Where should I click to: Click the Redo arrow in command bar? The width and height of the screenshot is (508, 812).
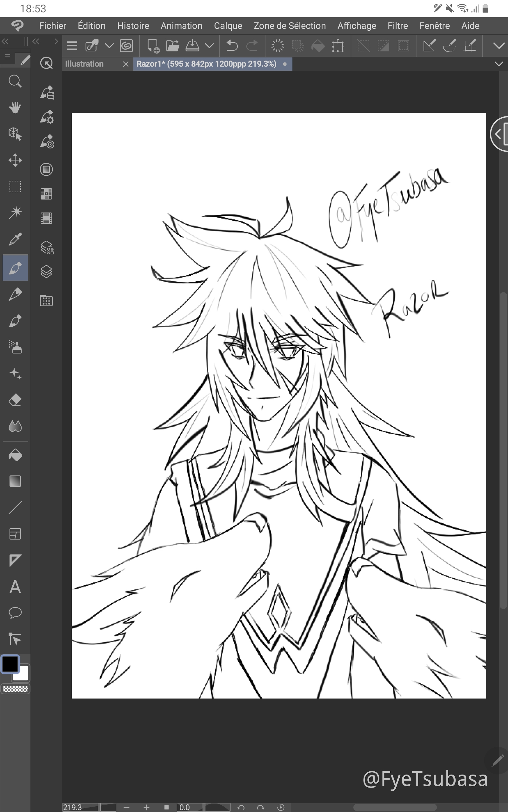point(252,45)
